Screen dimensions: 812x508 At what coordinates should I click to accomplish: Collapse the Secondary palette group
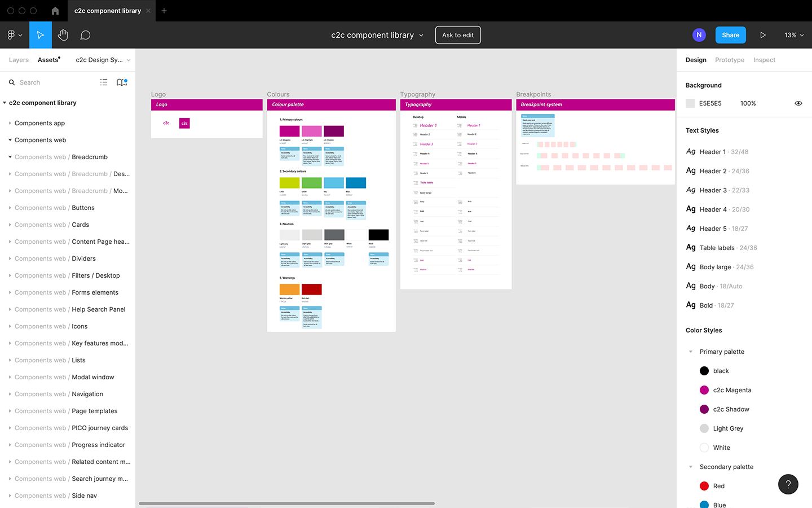[x=691, y=467]
